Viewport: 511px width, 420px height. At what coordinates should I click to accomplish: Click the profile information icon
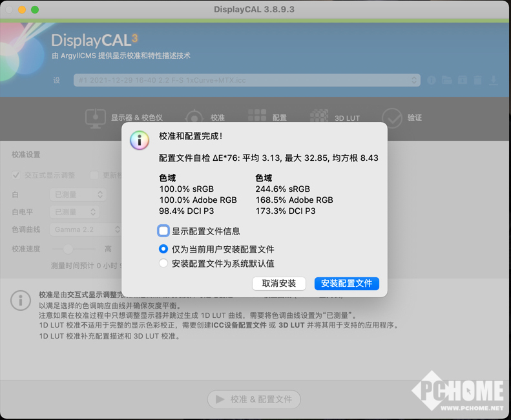pos(431,80)
